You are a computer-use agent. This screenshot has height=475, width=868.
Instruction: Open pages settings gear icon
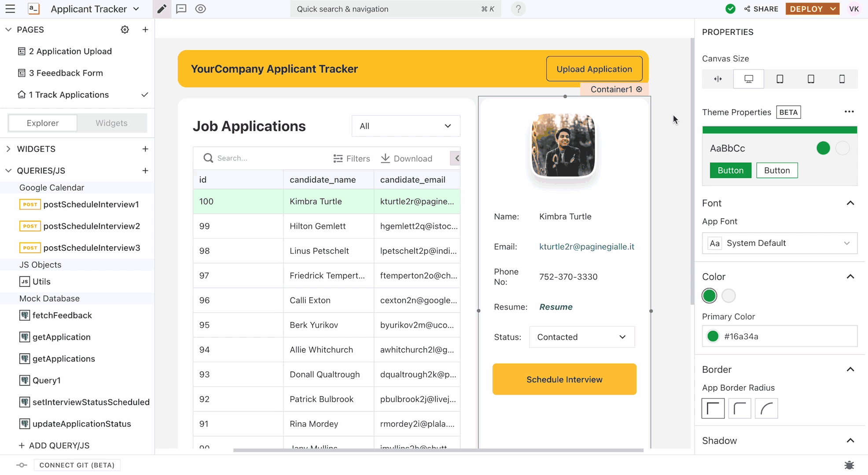(125, 29)
